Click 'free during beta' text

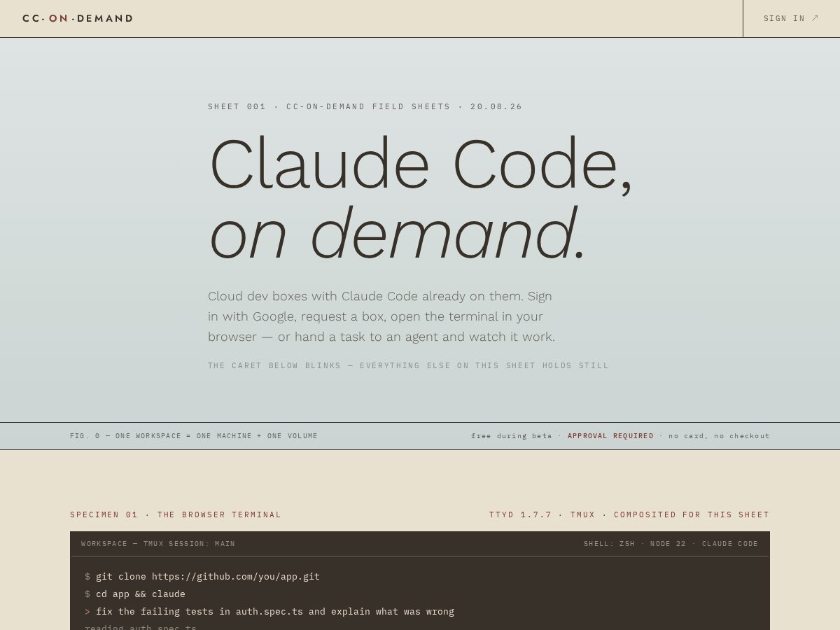coord(512,436)
